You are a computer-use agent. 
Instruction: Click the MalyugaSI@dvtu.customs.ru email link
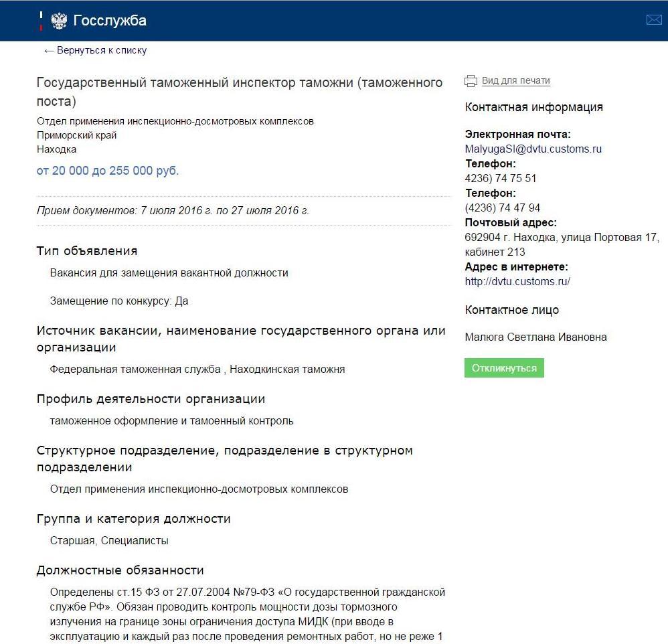(533, 149)
